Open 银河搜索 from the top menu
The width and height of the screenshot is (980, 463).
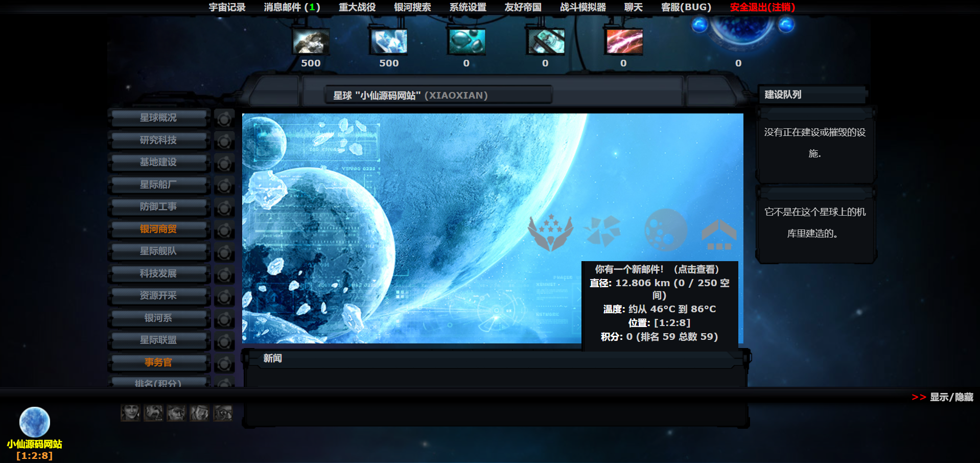point(412,7)
